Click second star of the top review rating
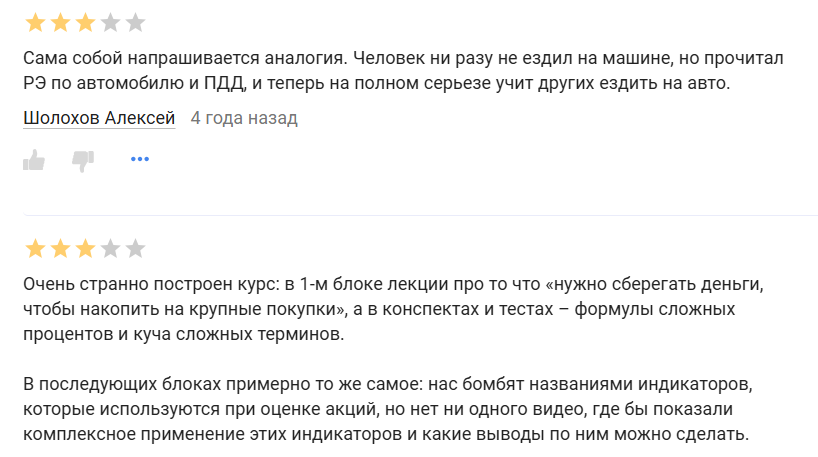Screen dimensions: 818x457 (60, 22)
